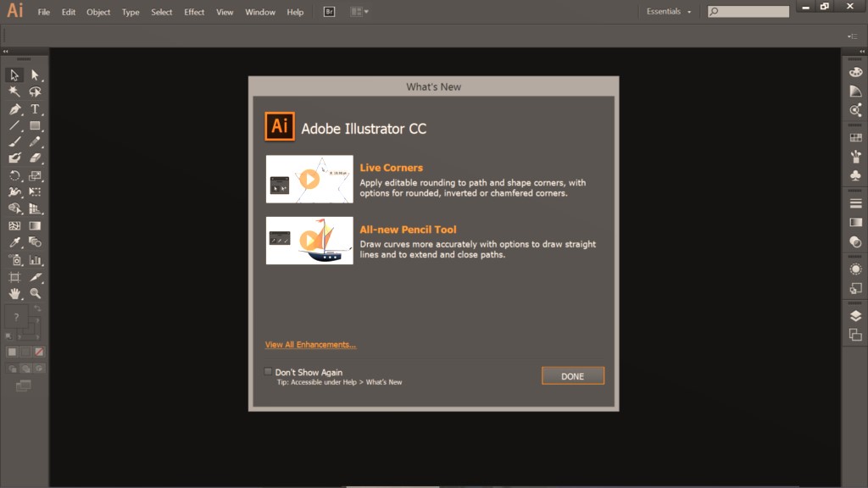Expand the right panel dock with double arrows

pos(862,52)
